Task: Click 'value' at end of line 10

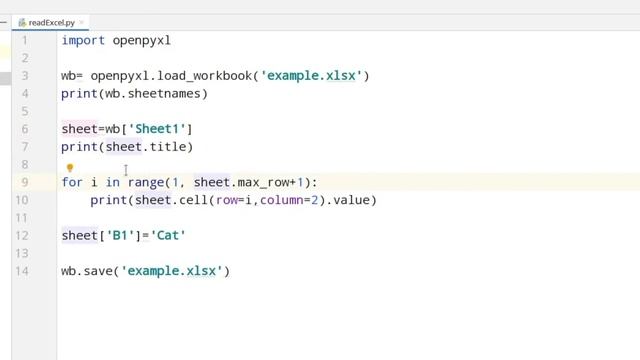Action: click(x=351, y=200)
